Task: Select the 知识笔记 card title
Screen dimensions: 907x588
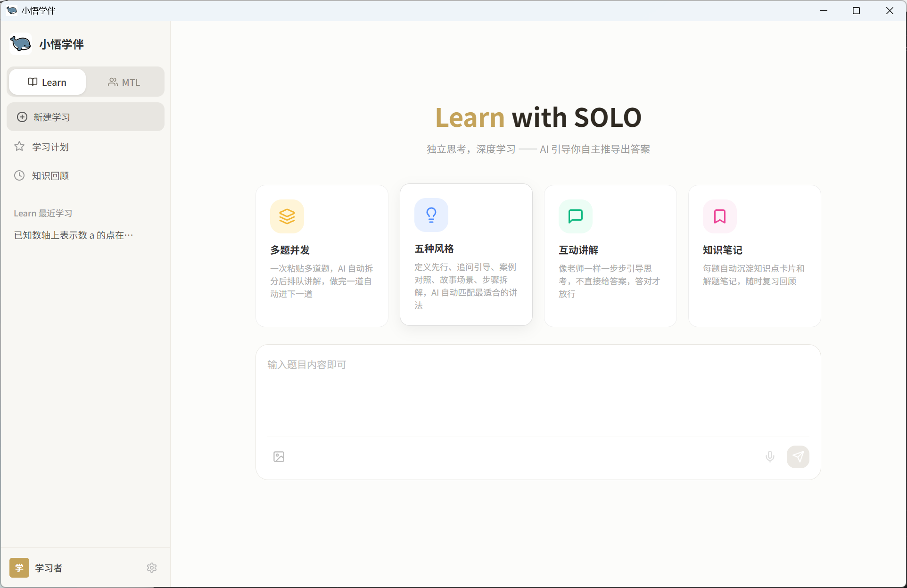Action: (x=723, y=250)
